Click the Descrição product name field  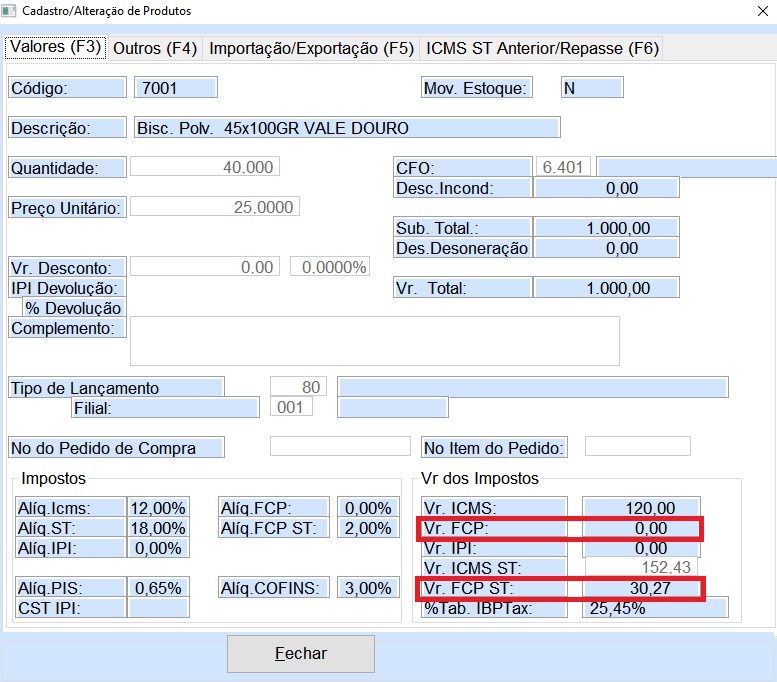point(346,128)
